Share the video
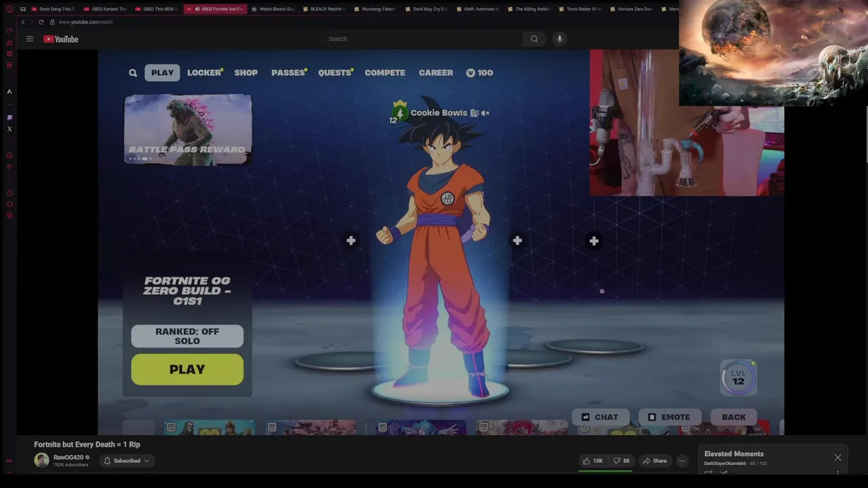 pyautogui.click(x=655, y=461)
